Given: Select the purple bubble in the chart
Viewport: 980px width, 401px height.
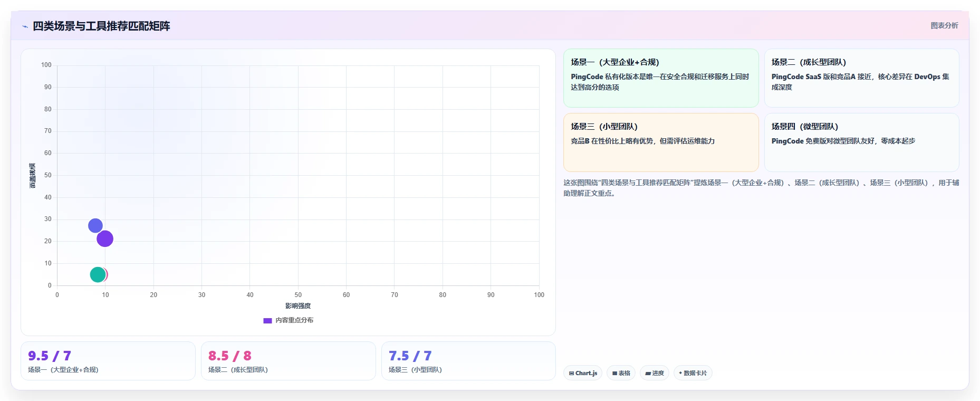Looking at the screenshot, I should [x=105, y=239].
